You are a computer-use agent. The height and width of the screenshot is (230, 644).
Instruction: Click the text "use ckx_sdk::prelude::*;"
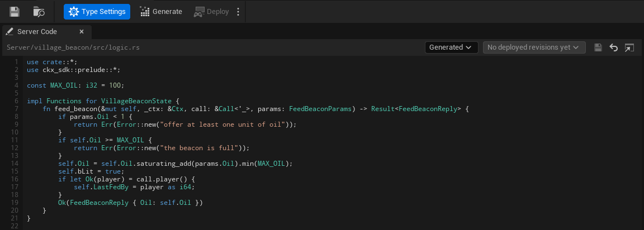pyautogui.click(x=74, y=70)
